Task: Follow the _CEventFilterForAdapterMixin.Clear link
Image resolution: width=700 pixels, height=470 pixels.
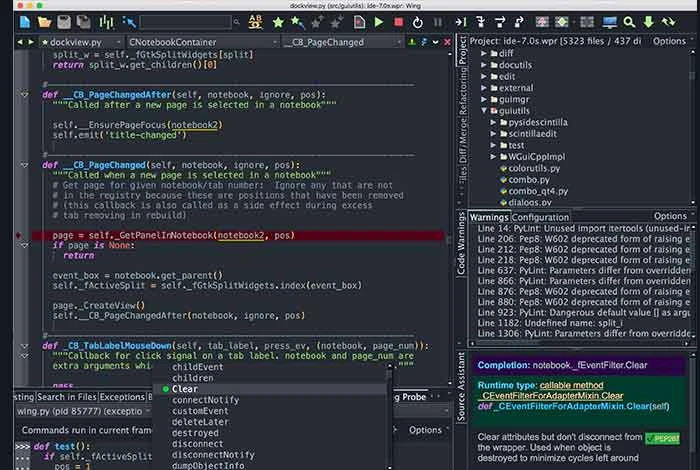Action: coord(550,395)
